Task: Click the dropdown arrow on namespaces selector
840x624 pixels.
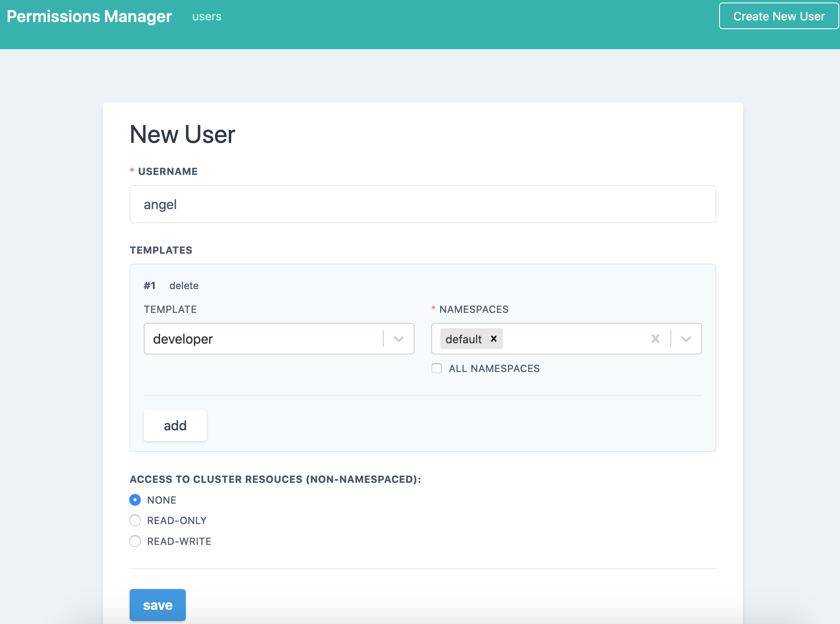Action: (686, 339)
